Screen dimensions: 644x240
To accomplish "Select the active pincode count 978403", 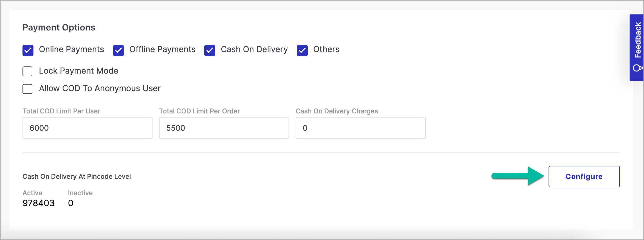I will coord(39,203).
